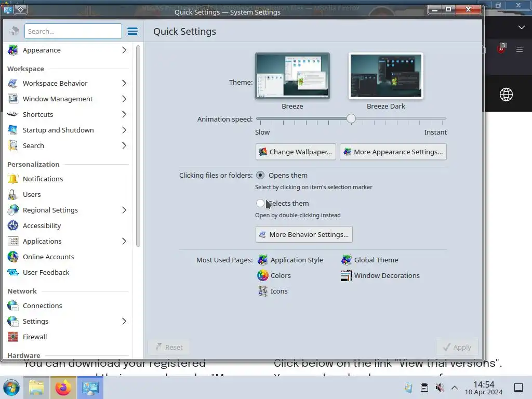This screenshot has width=532, height=399.
Task: Click the Applications icon
Action: [13, 241]
